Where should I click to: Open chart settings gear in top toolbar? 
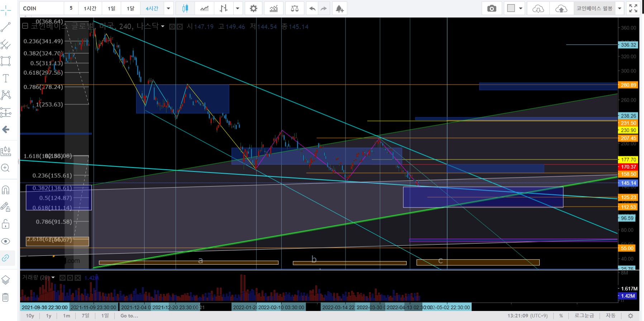[x=253, y=8]
